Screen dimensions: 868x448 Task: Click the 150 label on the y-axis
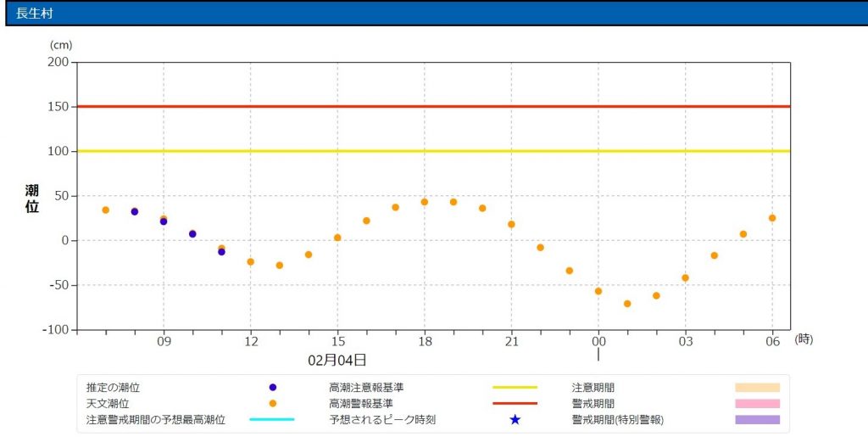pos(58,106)
